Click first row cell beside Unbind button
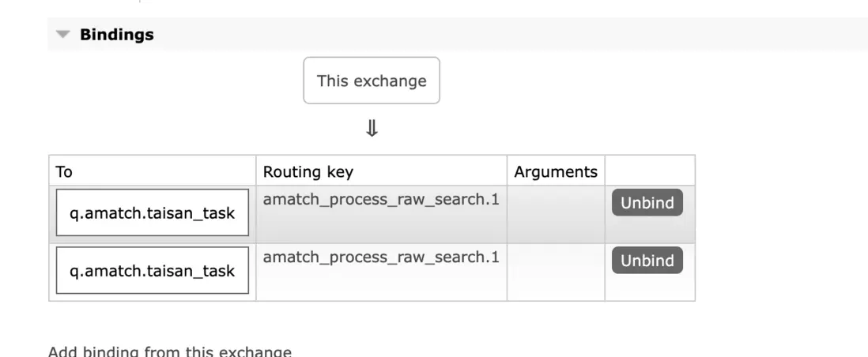The image size is (868, 357). click(x=650, y=229)
